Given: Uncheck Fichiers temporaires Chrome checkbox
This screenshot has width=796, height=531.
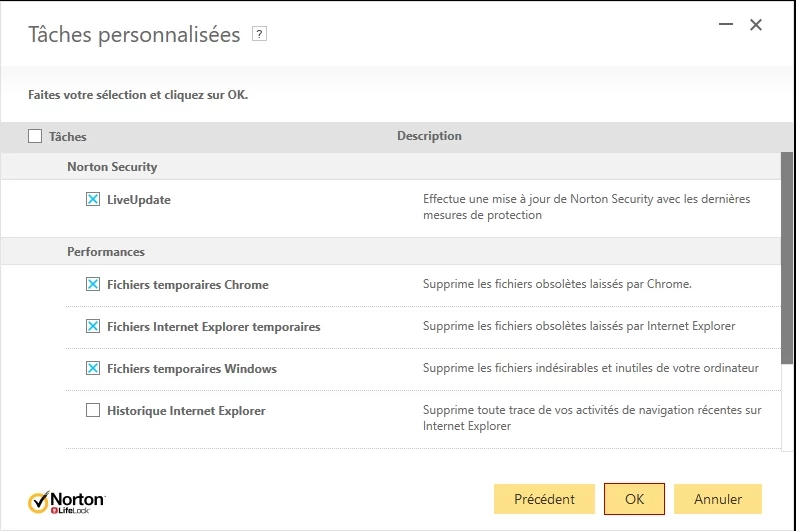Looking at the screenshot, I should [93, 284].
